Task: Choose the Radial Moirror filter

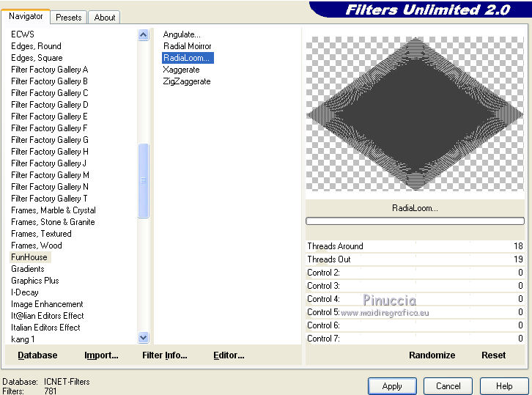Action: 188,46
